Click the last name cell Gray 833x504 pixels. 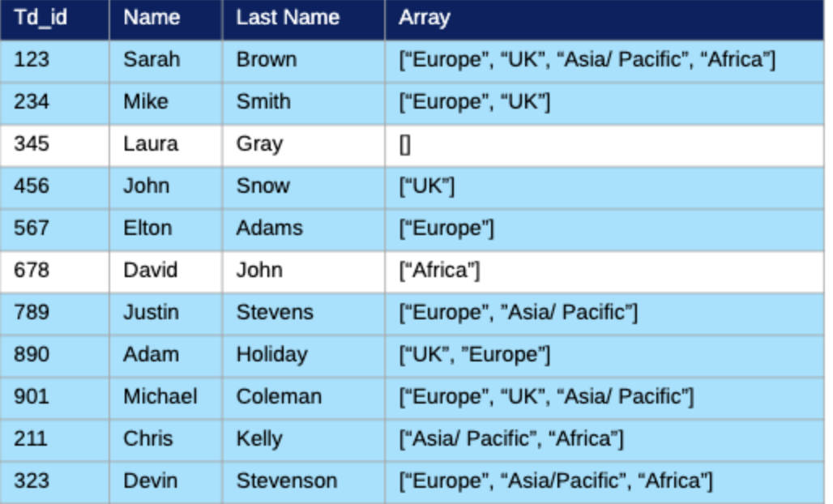pyautogui.click(x=259, y=144)
